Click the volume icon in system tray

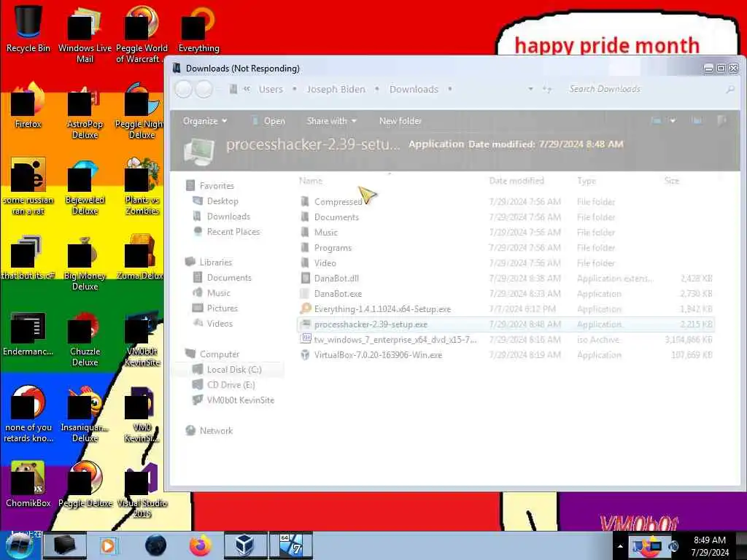(x=673, y=546)
